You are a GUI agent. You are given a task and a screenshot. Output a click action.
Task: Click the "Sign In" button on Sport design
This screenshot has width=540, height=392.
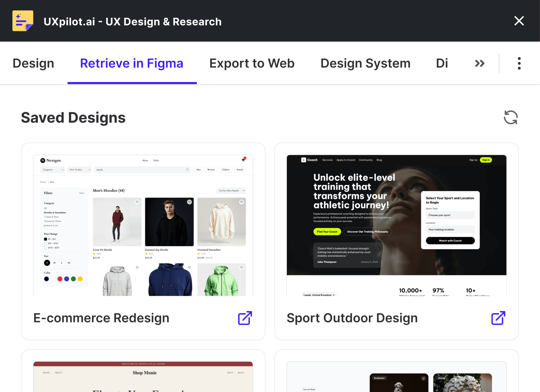pos(486,160)
